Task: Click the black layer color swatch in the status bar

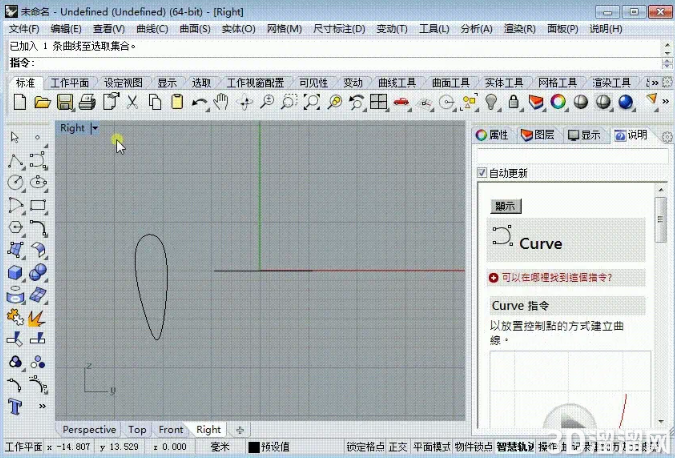Action: (x=254, y=447)
